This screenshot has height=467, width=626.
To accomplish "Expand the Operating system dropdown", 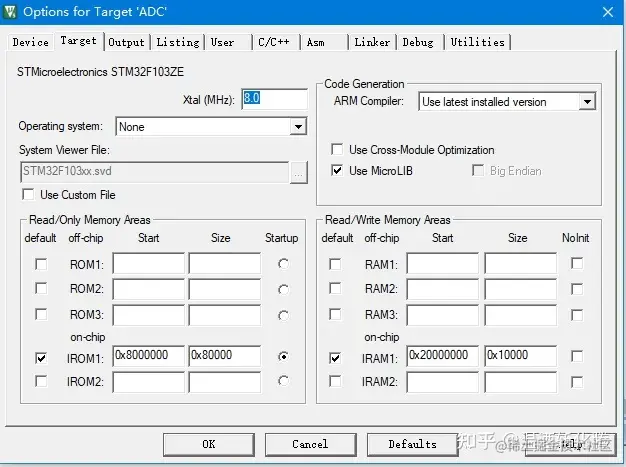I will click(x=298, y=127).
